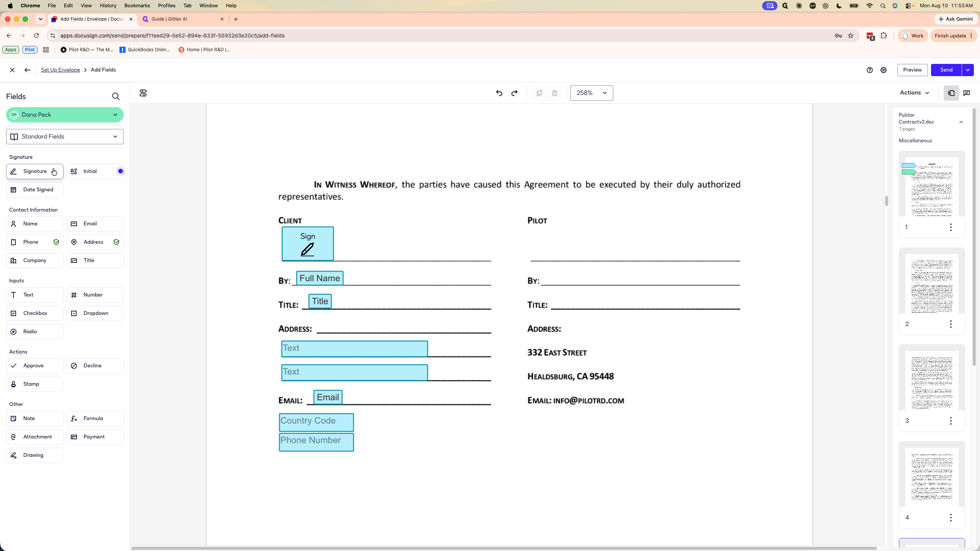Select the Text input field tool

tap(35, 295)
